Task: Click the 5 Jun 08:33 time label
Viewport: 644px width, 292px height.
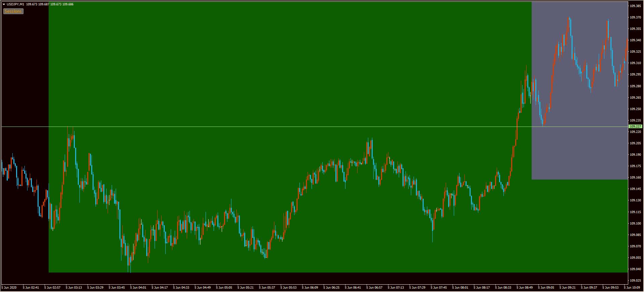Action: [x=503, y=288]
